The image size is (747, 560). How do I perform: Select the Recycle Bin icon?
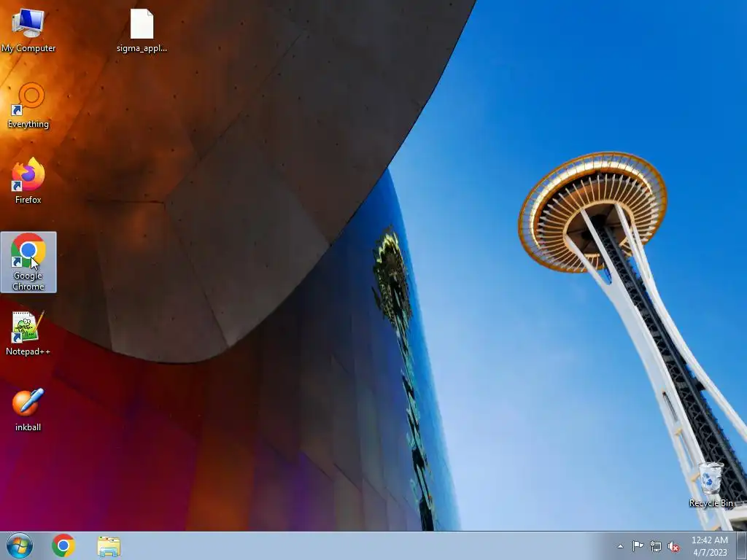tap(711, 484)
